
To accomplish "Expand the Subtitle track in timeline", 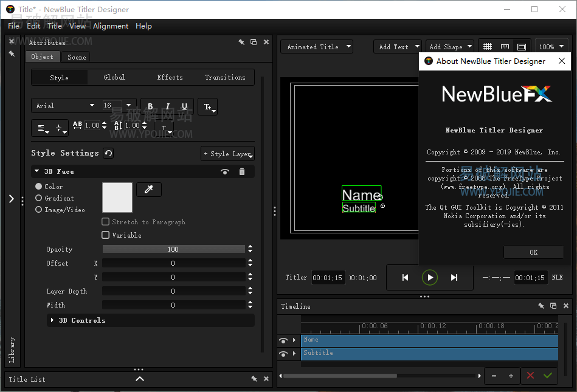I will point(294,353).
